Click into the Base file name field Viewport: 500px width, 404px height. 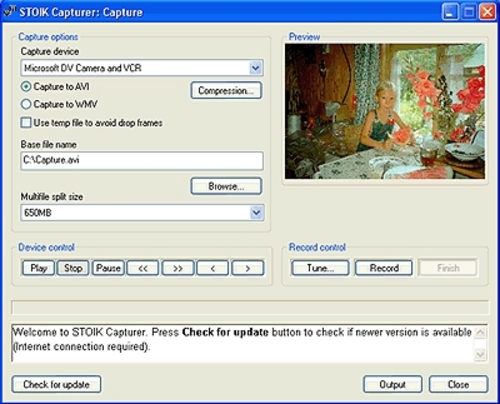[x=142, y=161]
